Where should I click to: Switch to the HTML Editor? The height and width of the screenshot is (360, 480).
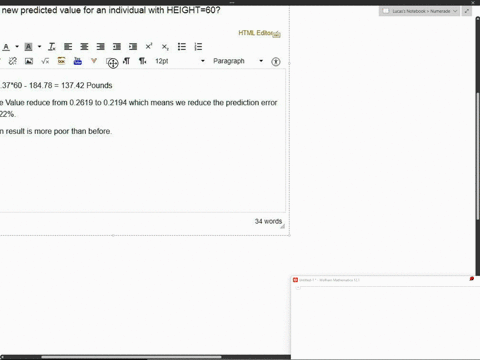(256, 33)
